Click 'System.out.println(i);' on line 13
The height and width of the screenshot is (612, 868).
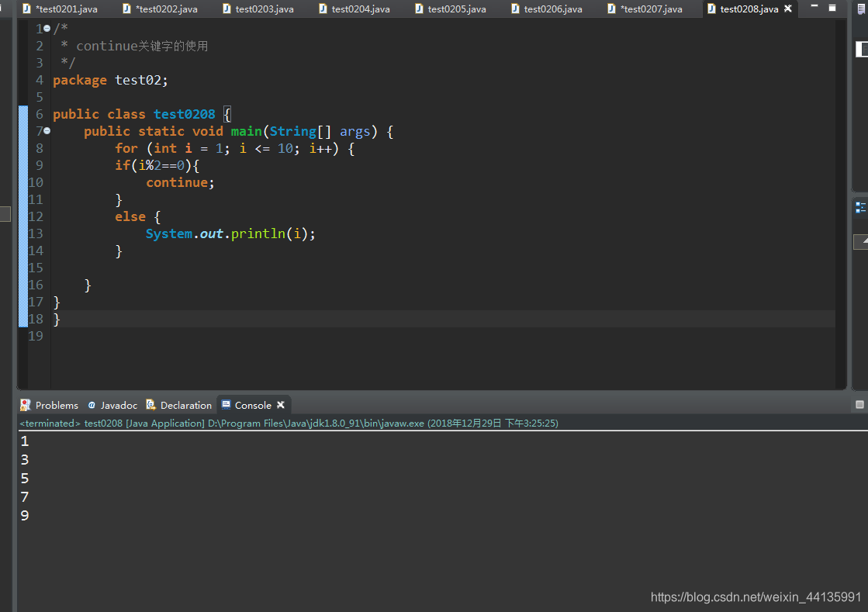[230, 234]
